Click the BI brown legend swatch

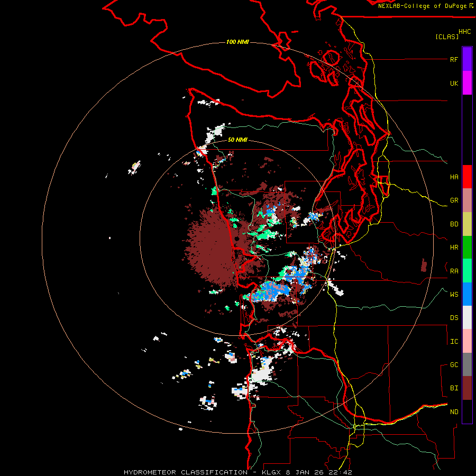[x=467, y=388]
